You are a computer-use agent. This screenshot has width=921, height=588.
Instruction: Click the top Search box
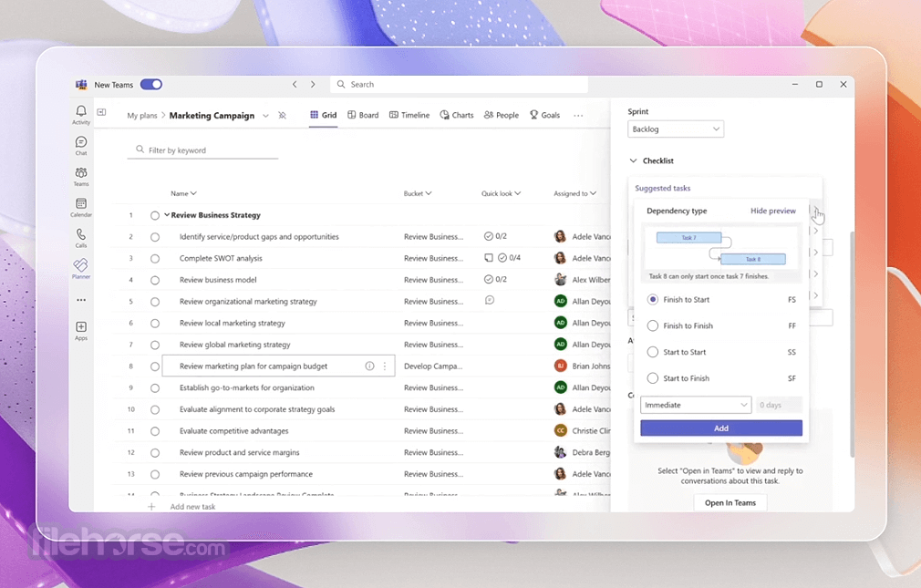coord(460,85)
